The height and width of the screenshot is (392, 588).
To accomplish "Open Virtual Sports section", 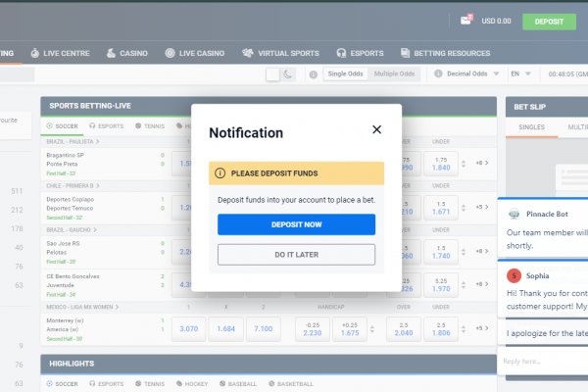I will pyautogui.click(x=281, y=53).
